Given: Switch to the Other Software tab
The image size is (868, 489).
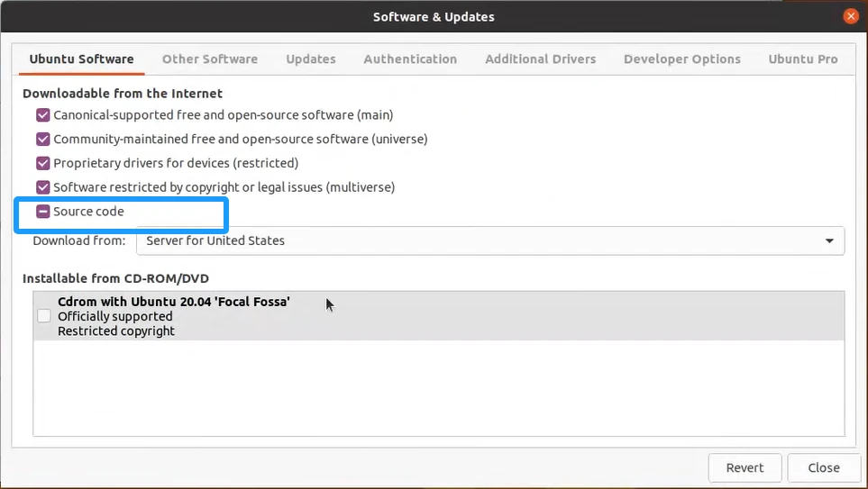Looking at the screenshot, I should (209, 59).
